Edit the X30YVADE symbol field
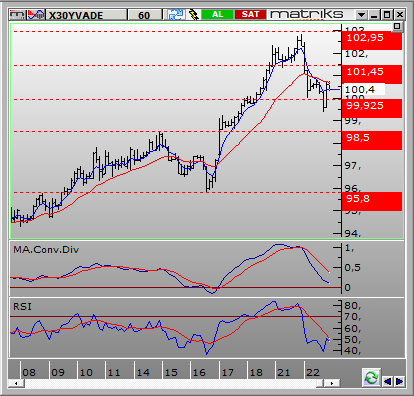The height and width of the screenshot is (396, 414). click(x=86, y=15)
